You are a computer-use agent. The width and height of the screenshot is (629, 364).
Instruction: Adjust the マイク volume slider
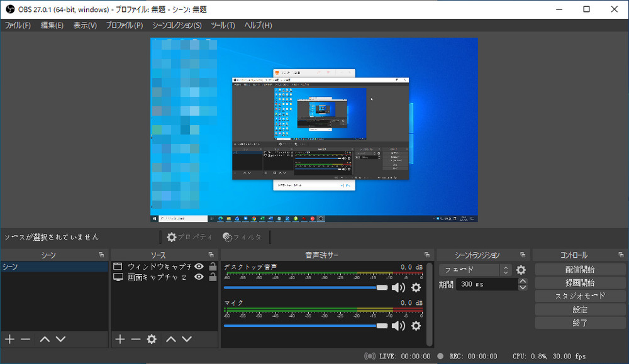(306, 326)
